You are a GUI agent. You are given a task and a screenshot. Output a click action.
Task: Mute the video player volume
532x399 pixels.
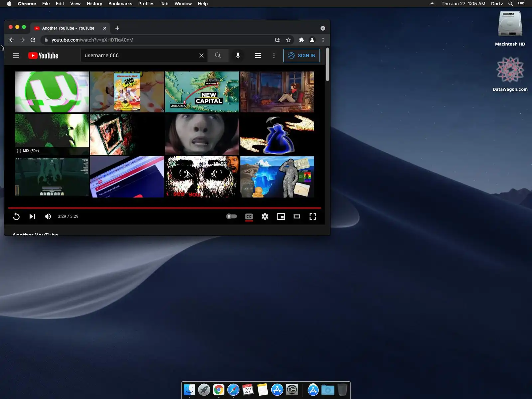pyautogui.click(x=48, y=216)
